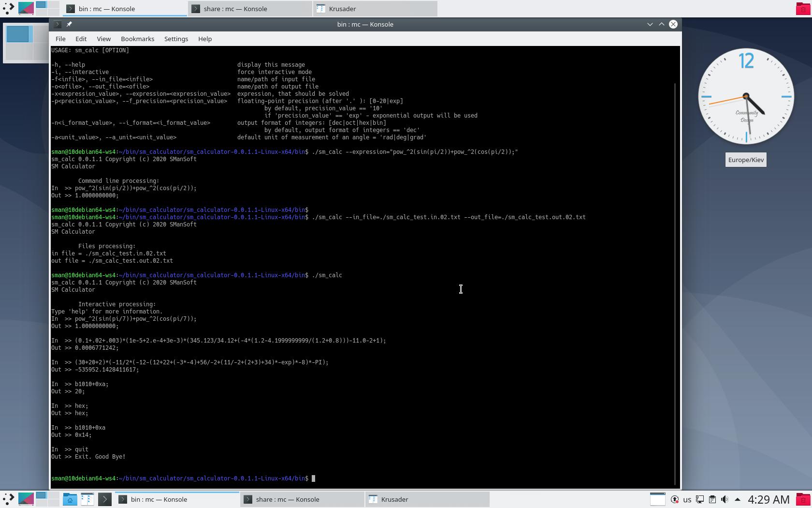Click the text 'out file = ./sm_calc_test.out.02.txt'
This screenshot has height=508, width=812.
(x=112, y=261)
